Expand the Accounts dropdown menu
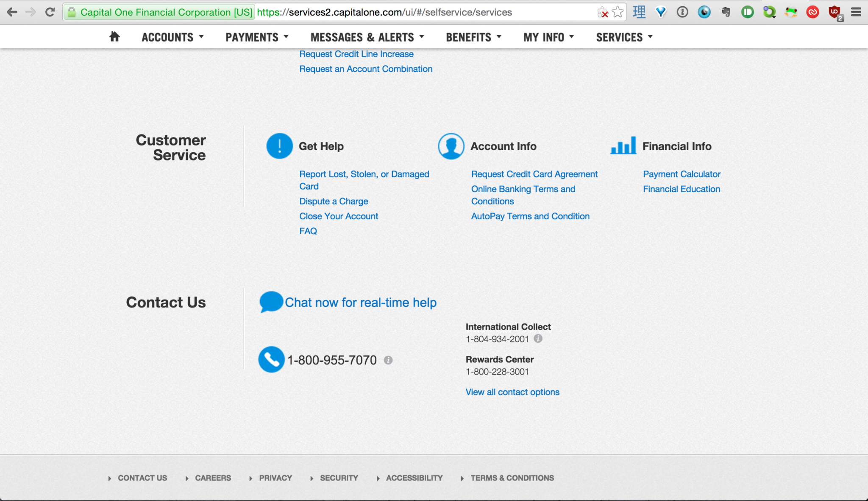868x501 pixels. [172, 37]
